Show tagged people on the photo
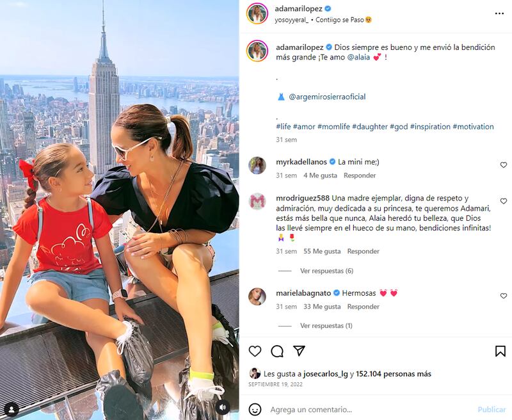This screenshot has height=420, width=512. point(12,409)
